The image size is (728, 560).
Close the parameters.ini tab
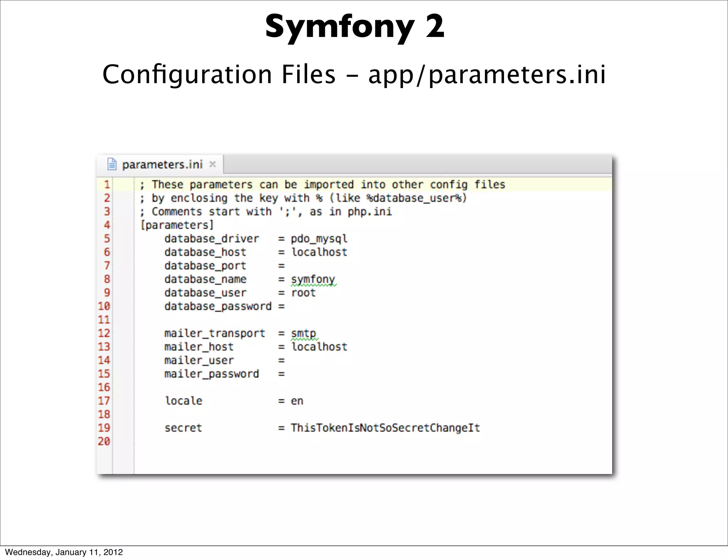click(213, 164)
